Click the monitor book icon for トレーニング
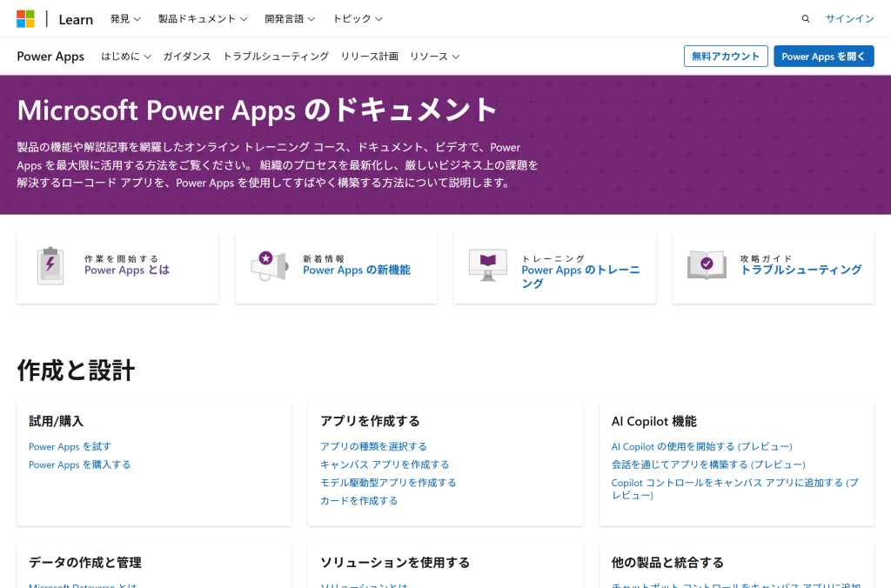The width and height of the screenshot is (891, 588). point(487,265)
